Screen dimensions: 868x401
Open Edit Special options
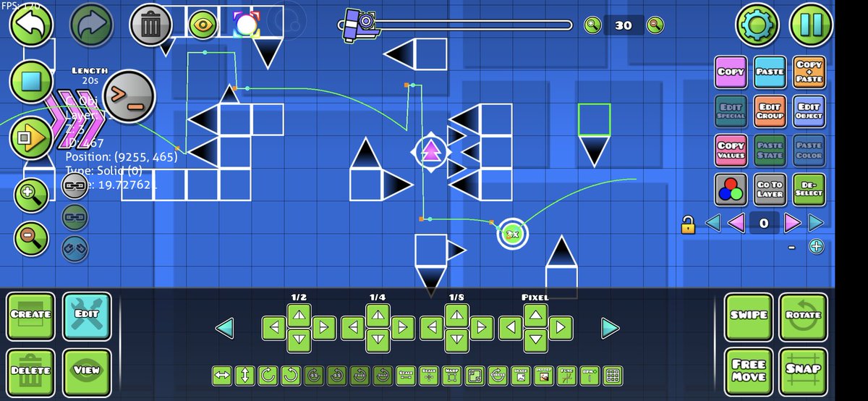[x=731, y=111]
